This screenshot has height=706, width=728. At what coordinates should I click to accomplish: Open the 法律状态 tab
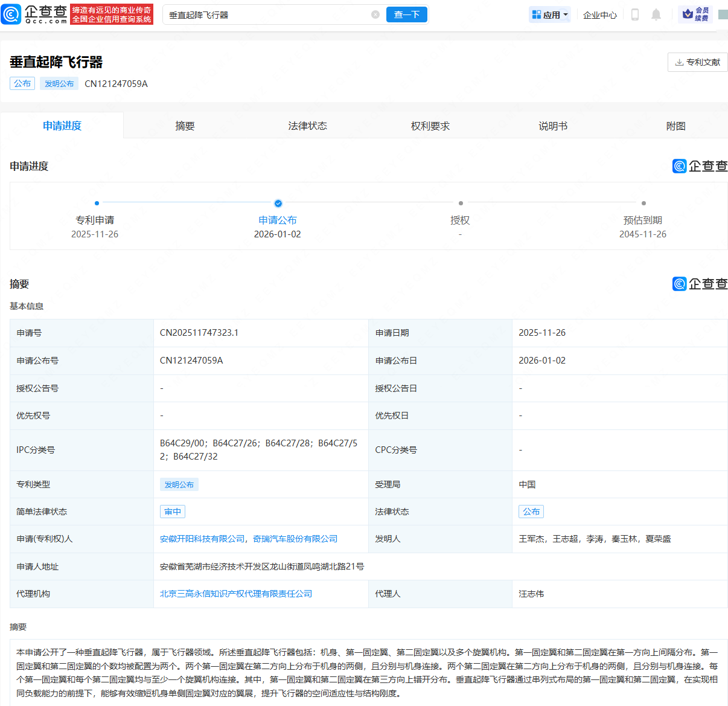(307, 126)
